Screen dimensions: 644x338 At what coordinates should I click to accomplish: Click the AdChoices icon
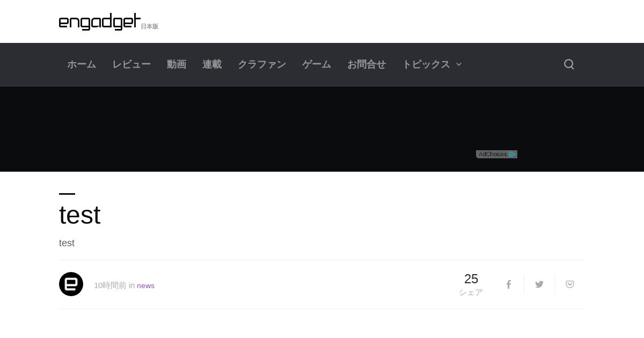click(x=496, y=154)
